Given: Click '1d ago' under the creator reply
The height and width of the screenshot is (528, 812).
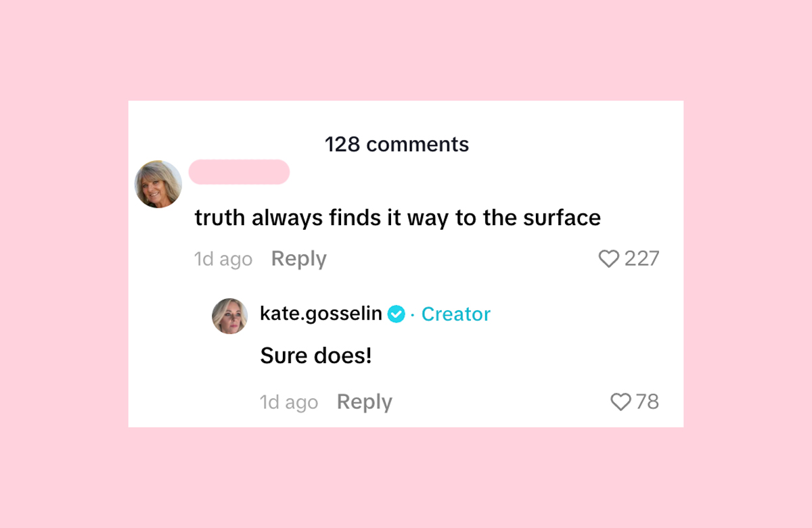Looking at the screenshot, I should click(289, 403).
